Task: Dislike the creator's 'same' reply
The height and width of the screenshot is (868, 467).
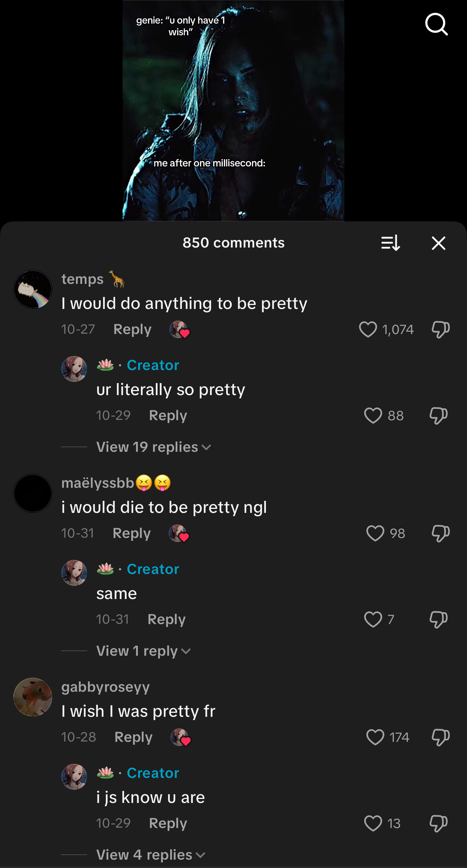Action: pos(438,619)
